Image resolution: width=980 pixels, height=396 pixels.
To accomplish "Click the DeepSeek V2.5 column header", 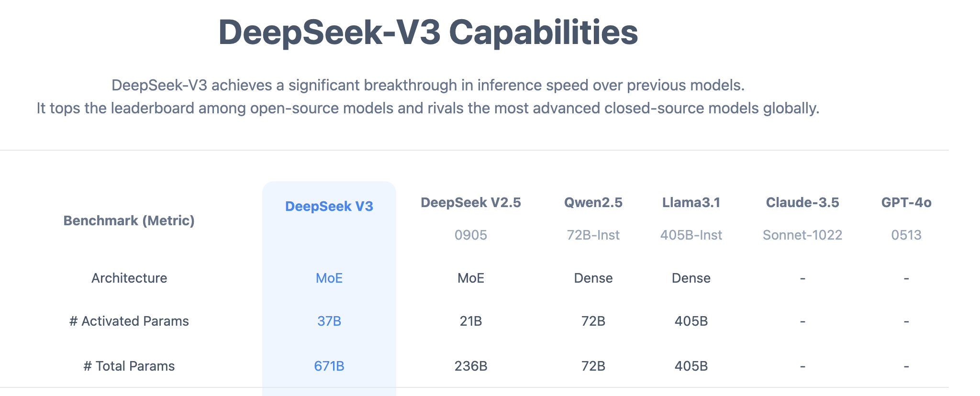I will coord(471,202).
